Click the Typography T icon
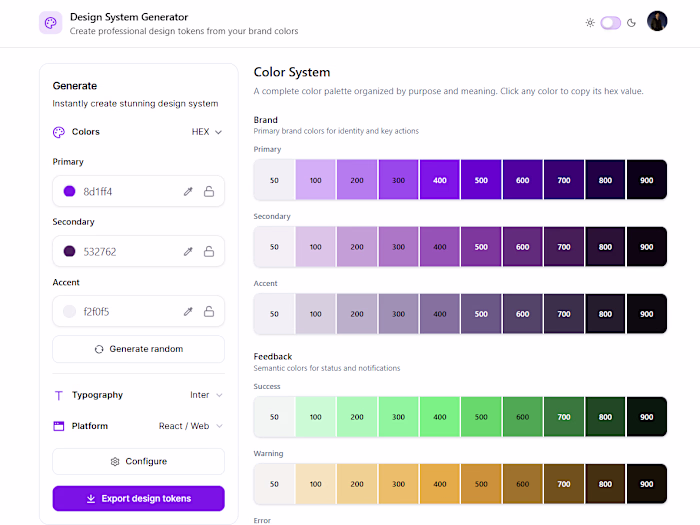 [58, 396]
